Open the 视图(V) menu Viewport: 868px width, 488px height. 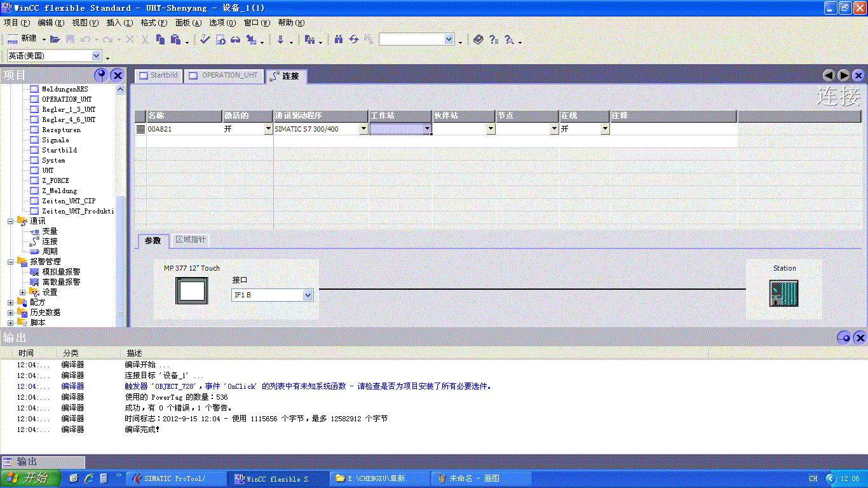[x=85, y=23]
